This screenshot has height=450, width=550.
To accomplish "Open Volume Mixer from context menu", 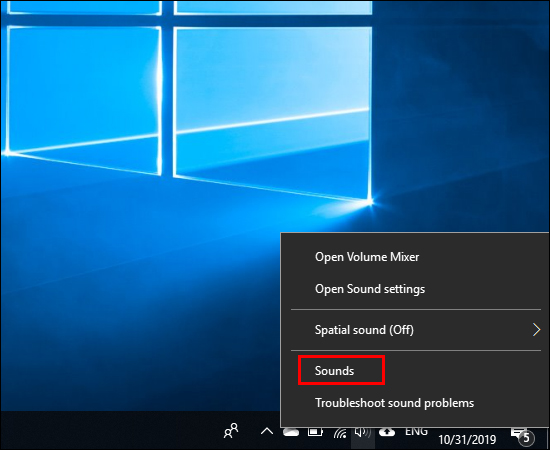I will point(367,257).
